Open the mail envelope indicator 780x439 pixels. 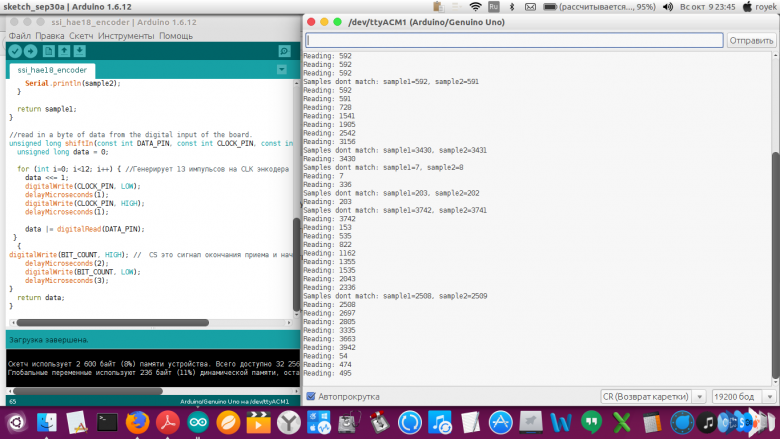530,7
